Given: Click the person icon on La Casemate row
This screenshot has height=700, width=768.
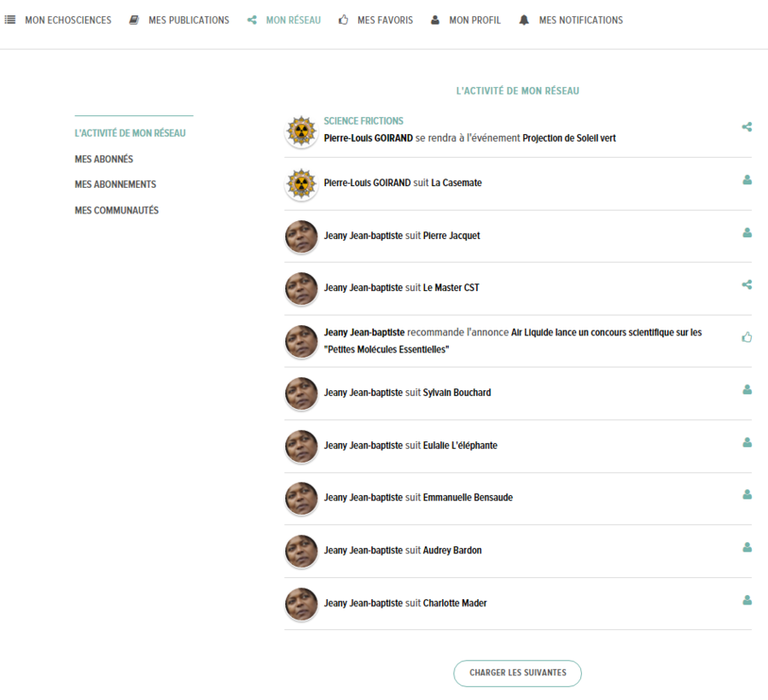Looking at the screenshot, I should coord(747,180).
